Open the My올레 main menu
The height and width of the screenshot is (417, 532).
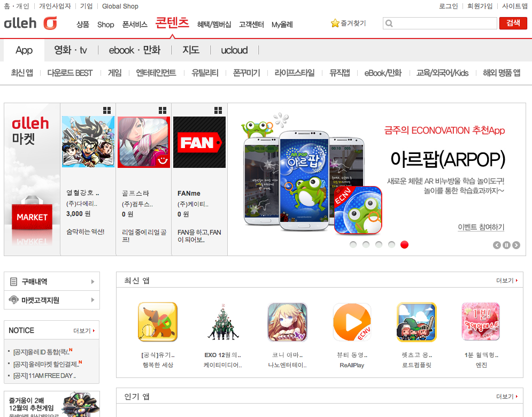[x=282, y=25]
